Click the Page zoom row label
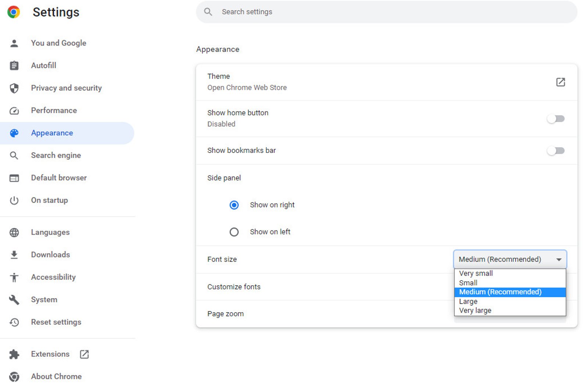 pyautogui.click(x=225, y=314)
